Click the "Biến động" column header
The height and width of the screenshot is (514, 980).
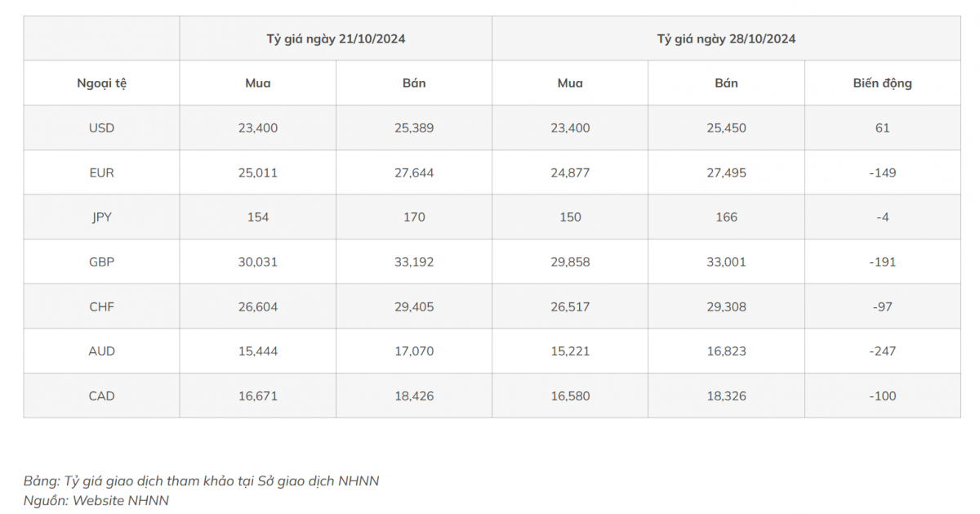click(883, 83)
